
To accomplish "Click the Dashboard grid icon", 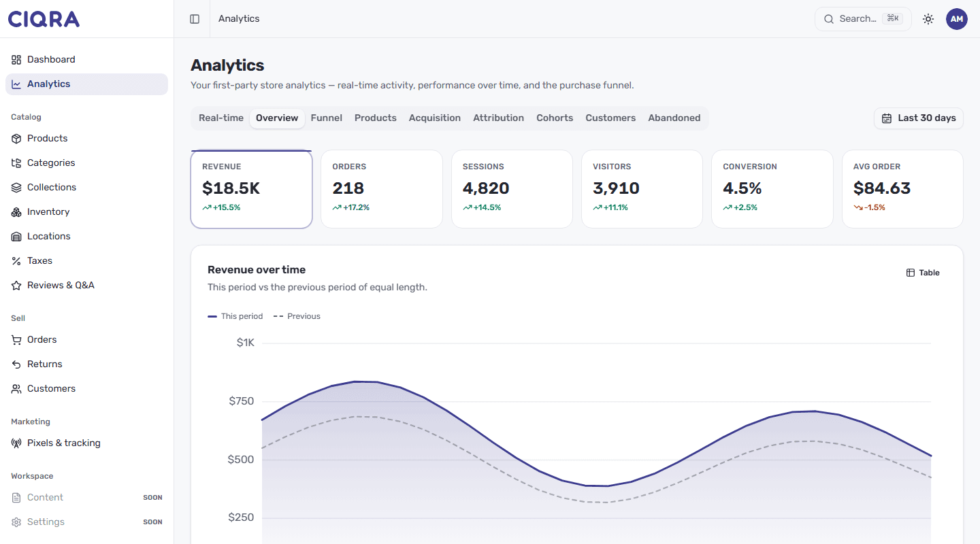I will 16,60.
